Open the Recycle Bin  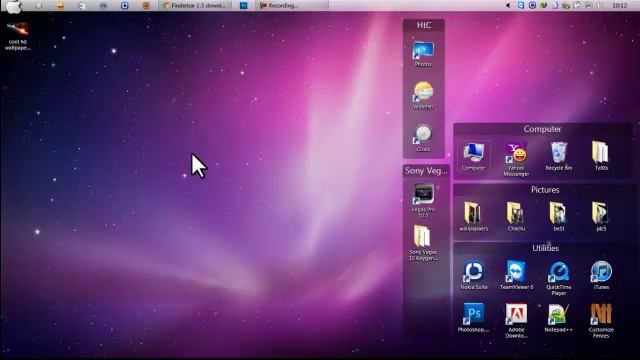coord(559,157)
